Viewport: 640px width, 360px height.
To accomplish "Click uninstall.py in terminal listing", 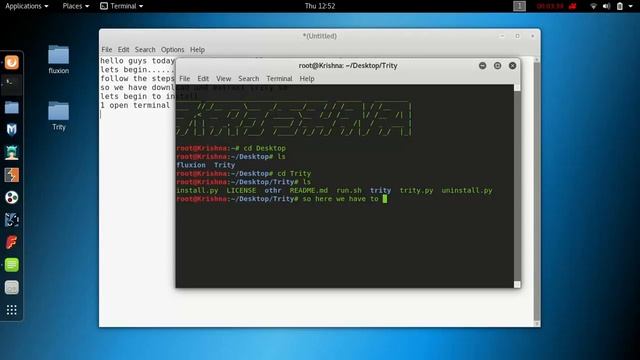I will (467, 191).
